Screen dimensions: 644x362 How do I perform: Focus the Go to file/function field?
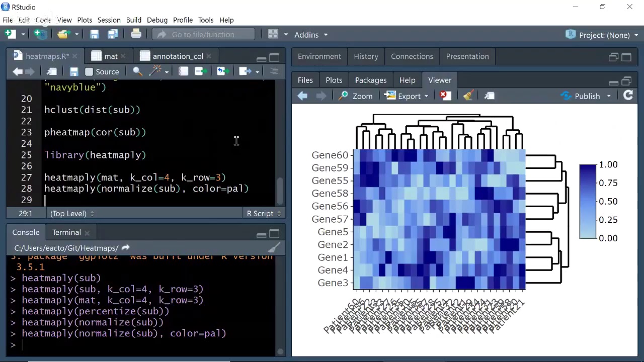pos(203,35)
